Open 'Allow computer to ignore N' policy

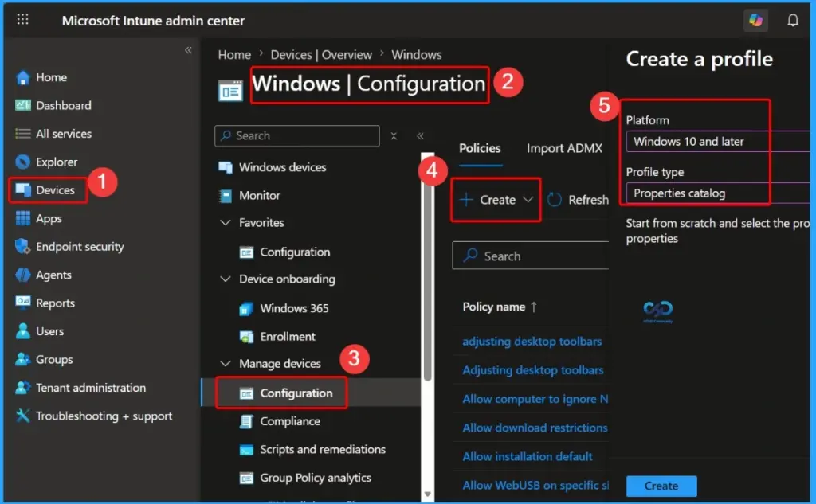click(x=535, y=399)
